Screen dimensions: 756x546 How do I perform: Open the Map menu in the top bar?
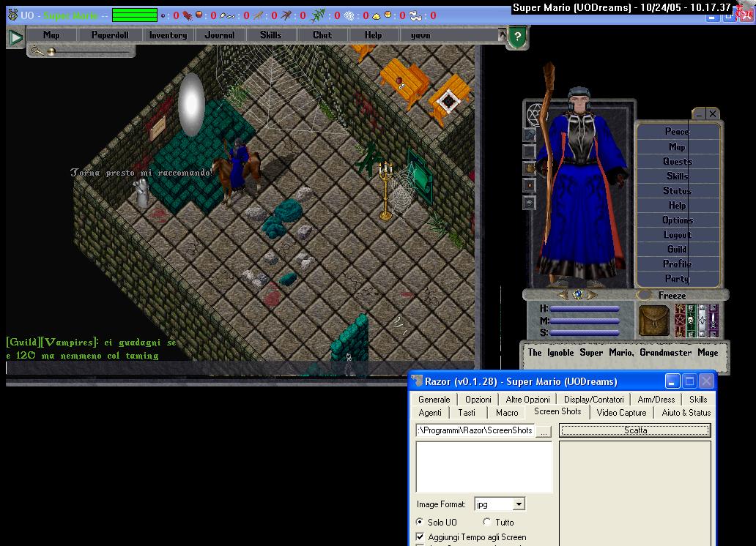[x=51, y=35]
